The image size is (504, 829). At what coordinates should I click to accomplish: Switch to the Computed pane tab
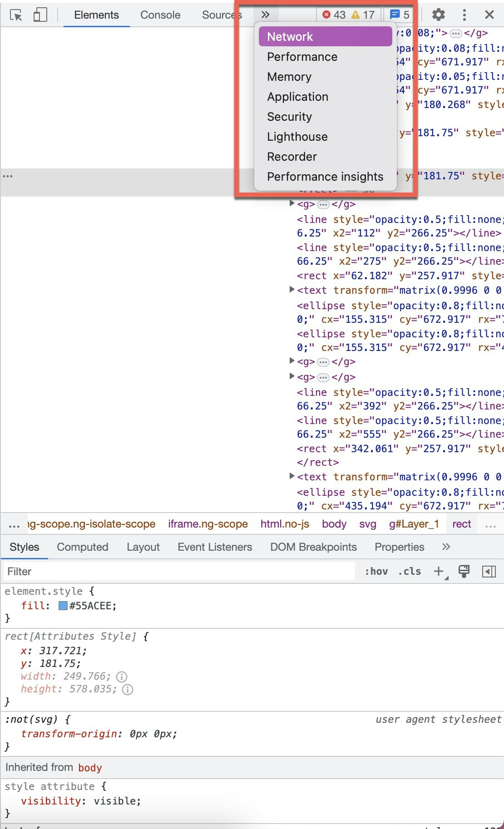pos(83,547)
